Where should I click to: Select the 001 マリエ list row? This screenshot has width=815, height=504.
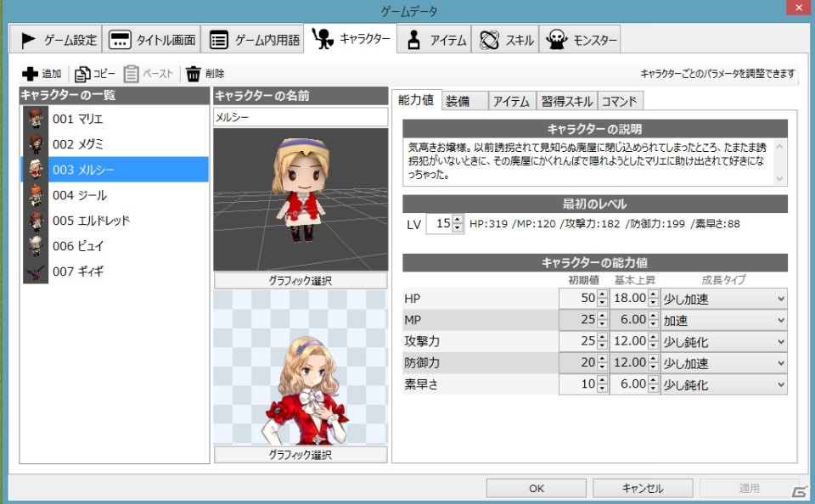[115, 119]
